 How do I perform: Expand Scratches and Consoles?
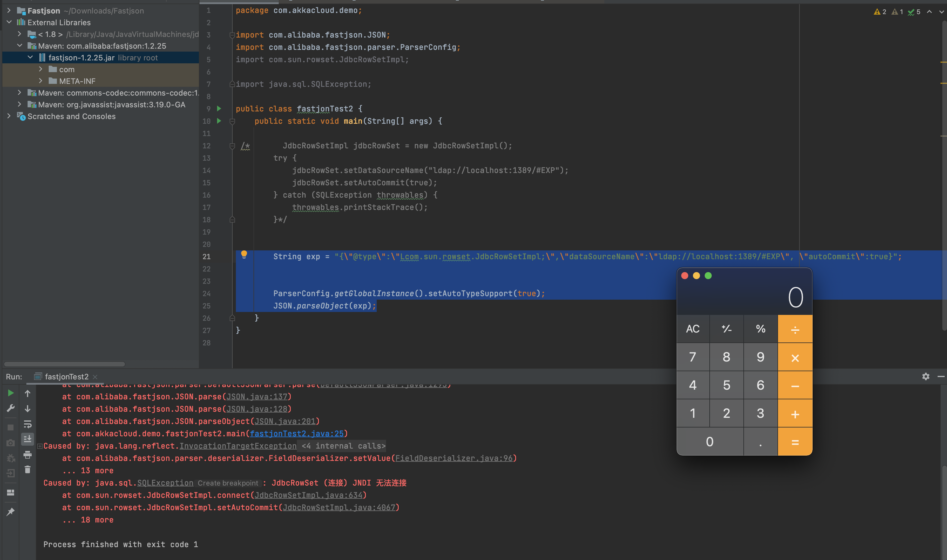(9, 116)
